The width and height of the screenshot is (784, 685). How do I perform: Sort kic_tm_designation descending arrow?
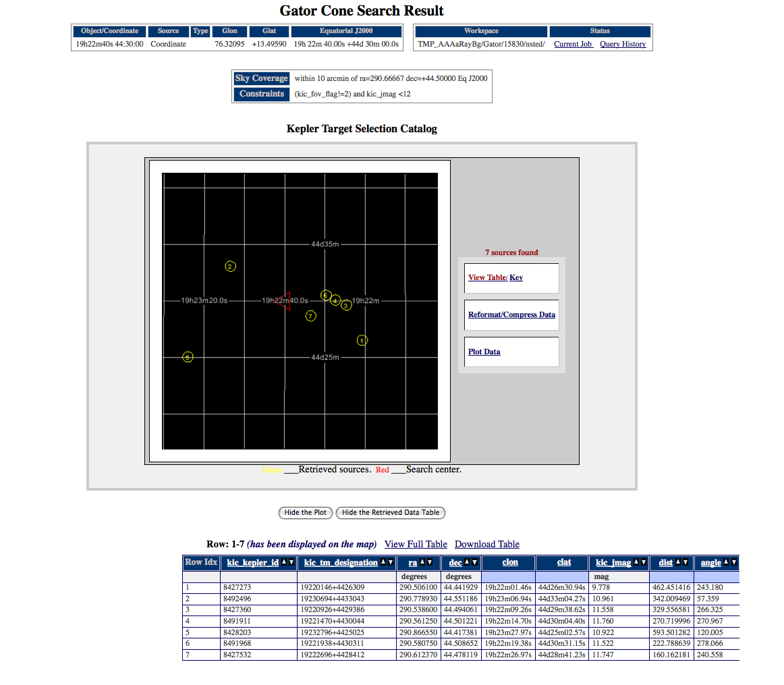click(x=391, y=562)
